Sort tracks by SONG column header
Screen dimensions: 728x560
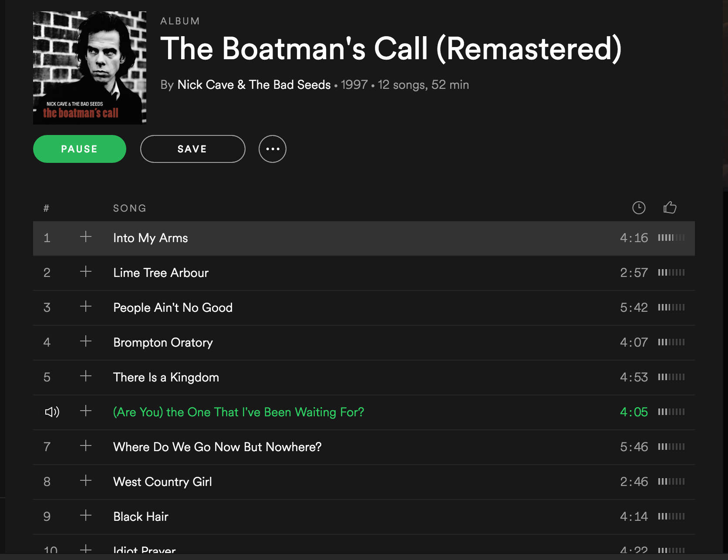(x=129, y=208)
